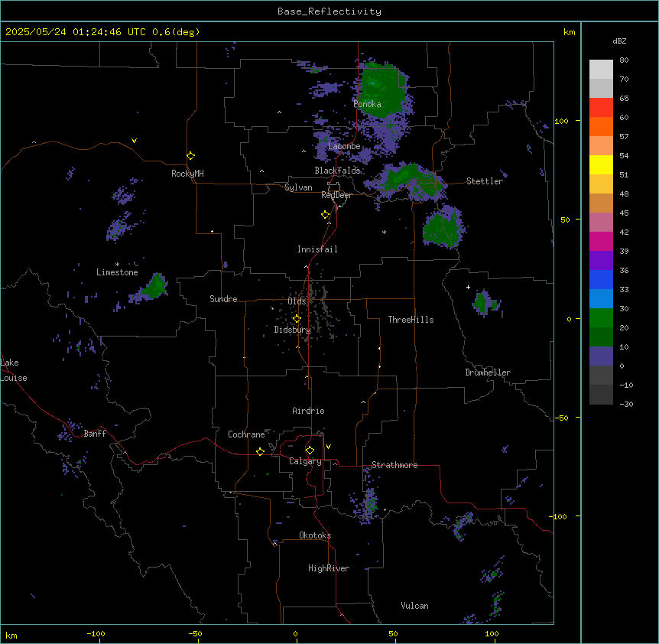
Task: Click the Cochrane town label
Action: 246,434
